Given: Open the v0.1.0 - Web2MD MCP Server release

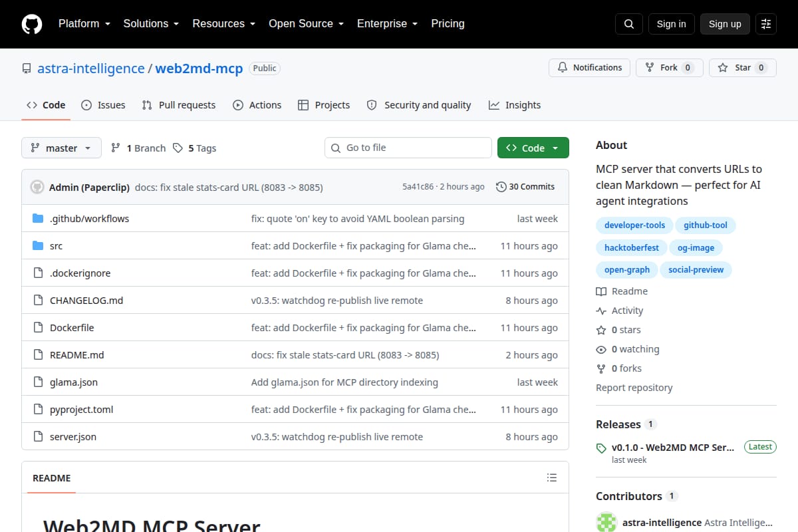Looking at the screenshot, I should coord(673,448).
